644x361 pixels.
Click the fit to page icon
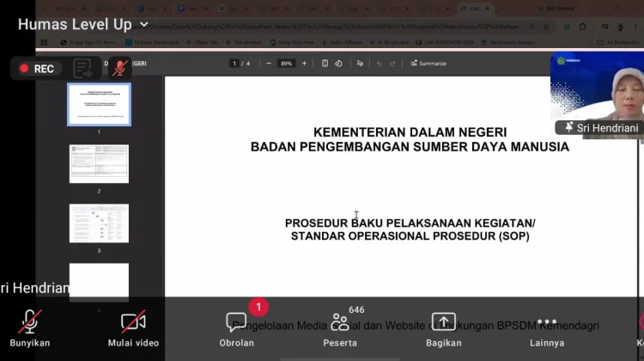(325, 64)
